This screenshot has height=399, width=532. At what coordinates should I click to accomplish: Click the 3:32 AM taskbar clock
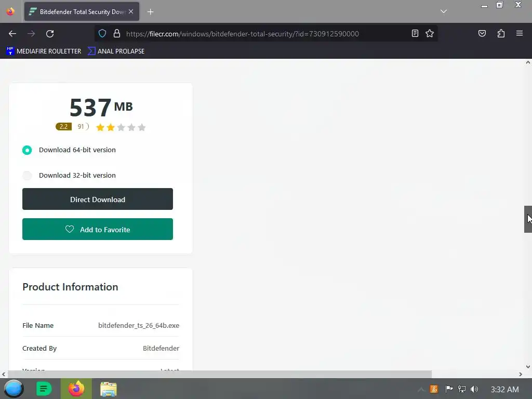pos(505,390)
